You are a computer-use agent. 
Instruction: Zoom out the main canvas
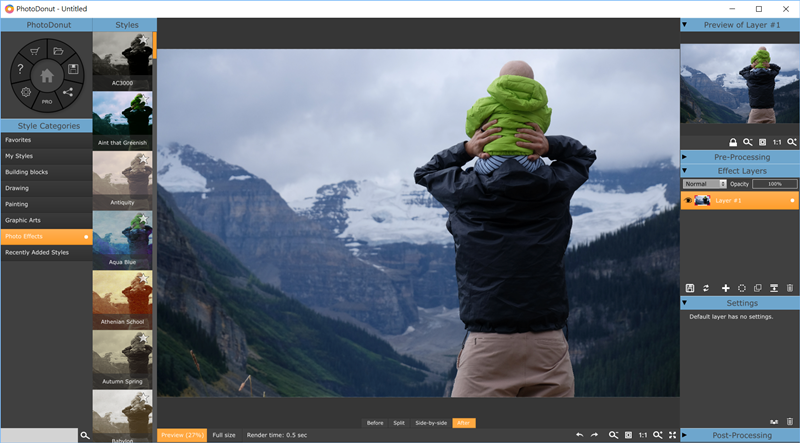coord(613,435)
